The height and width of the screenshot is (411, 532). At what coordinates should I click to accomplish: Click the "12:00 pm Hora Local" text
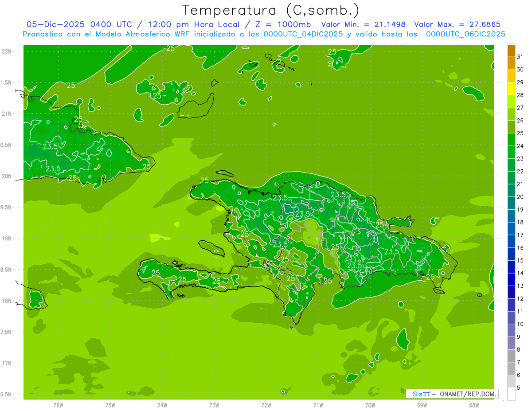coord(195,24)
